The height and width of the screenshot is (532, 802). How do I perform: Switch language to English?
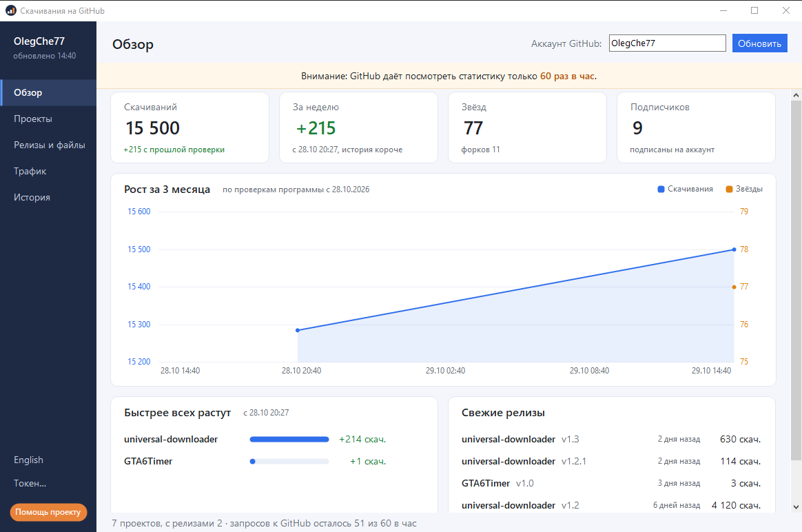point(29,460)
